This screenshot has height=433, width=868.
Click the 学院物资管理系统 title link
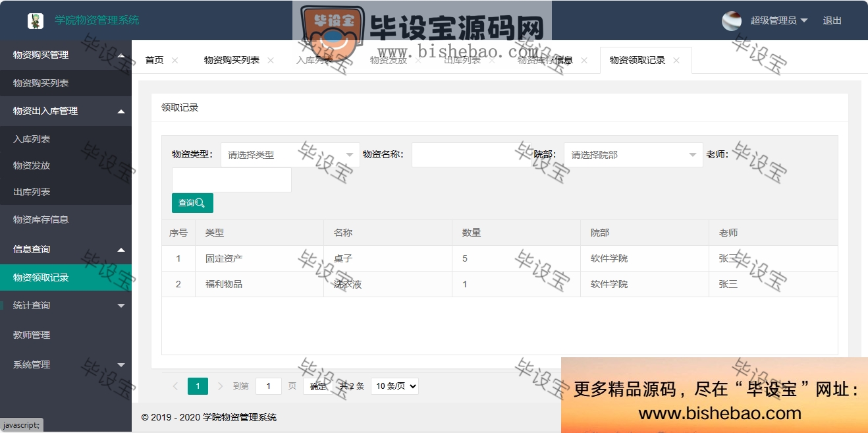tap(97, 20)
